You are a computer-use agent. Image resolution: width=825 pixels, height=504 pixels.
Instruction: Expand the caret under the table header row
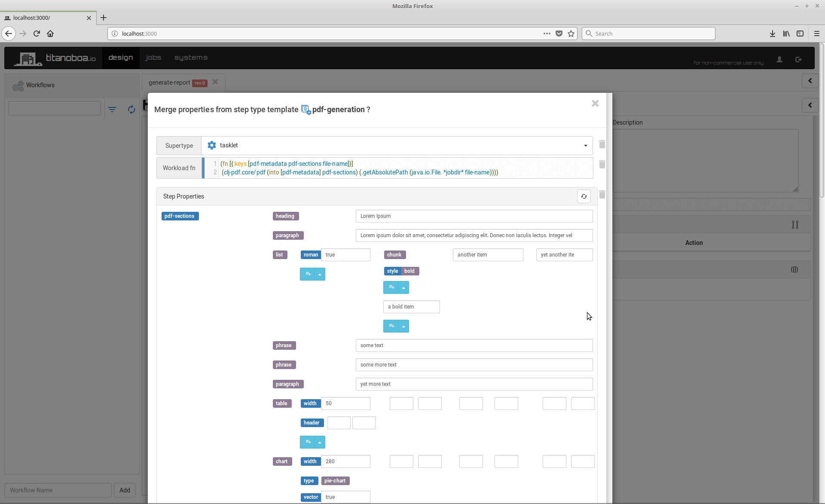tap(320, 442)
